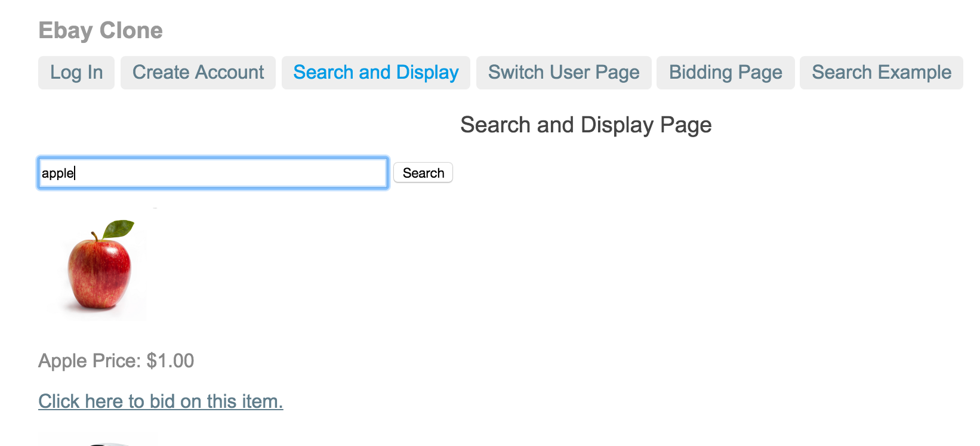Place cursor after the word apple in search box
This screenshot has width=980, height=446.
coord(76,173)
